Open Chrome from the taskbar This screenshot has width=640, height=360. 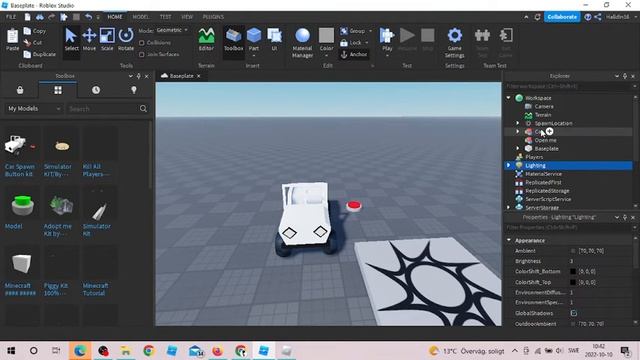149,351
